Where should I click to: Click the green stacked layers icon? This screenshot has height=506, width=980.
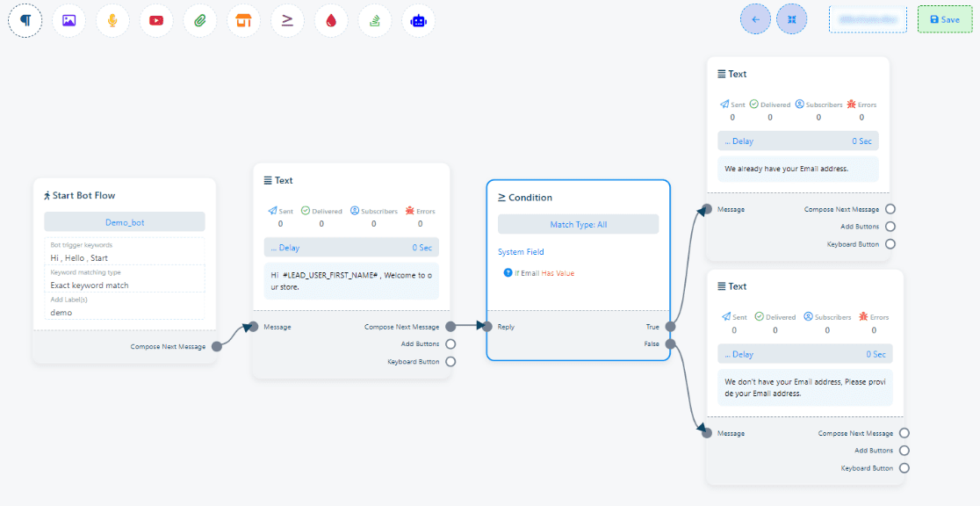pos(375,20)
